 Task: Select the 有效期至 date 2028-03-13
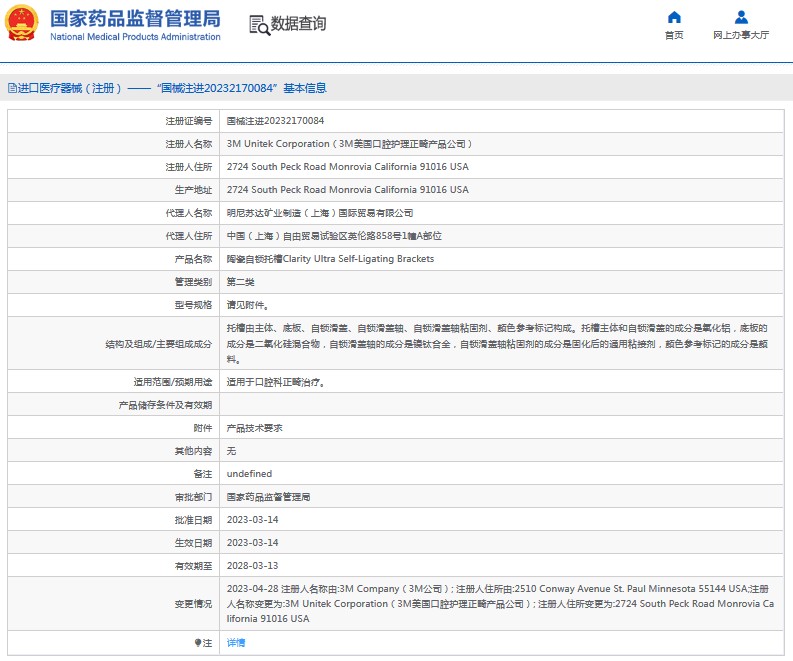coord(251,565)
